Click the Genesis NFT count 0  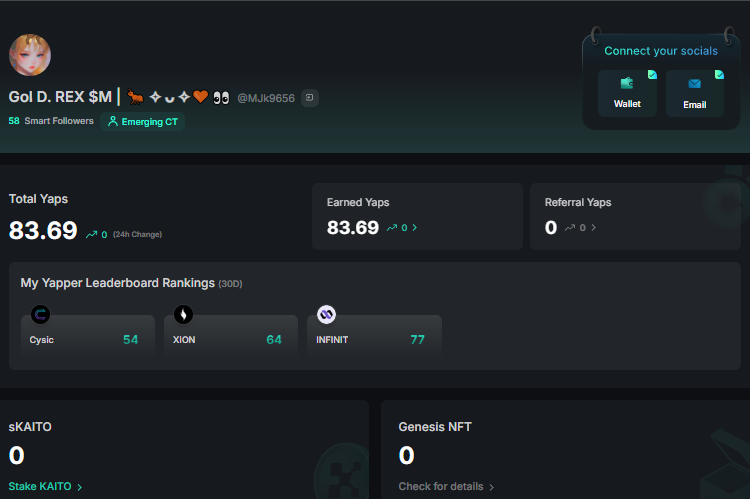coord(407,455)
